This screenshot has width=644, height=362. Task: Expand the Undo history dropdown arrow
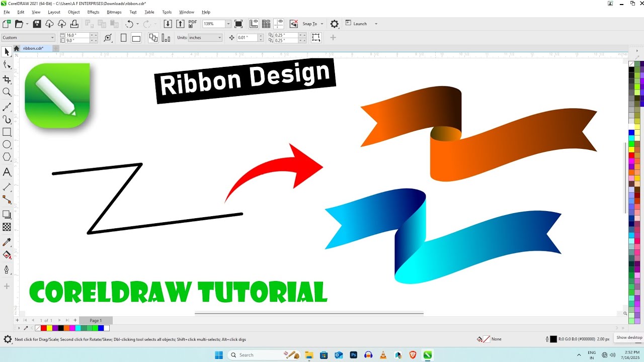[137, 24]
